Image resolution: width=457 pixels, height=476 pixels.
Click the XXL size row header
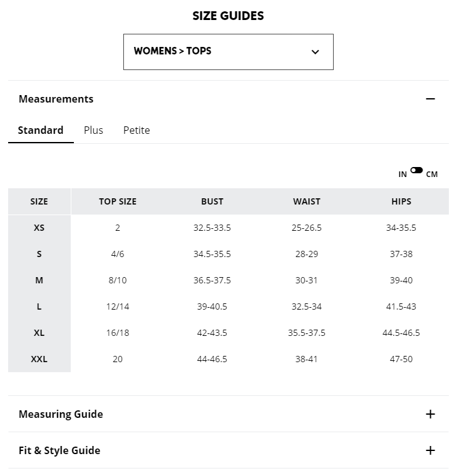coord(39,359)
